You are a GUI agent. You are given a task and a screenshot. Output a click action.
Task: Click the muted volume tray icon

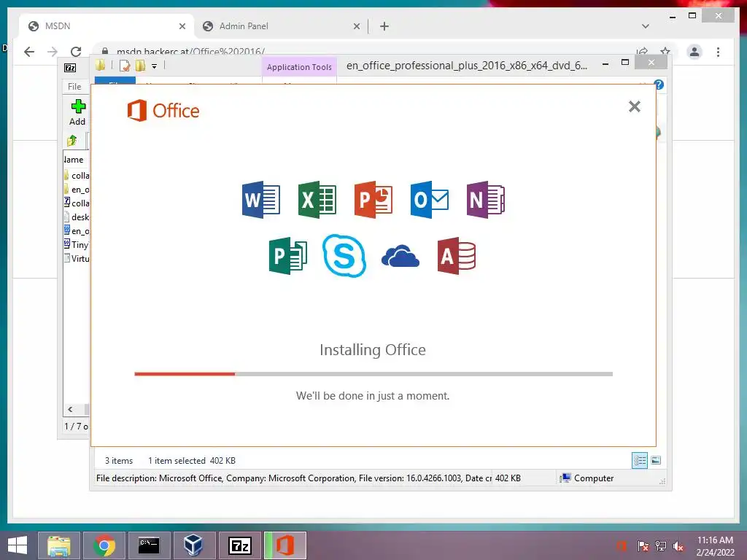pyautogui.click(x=678, y=546)
